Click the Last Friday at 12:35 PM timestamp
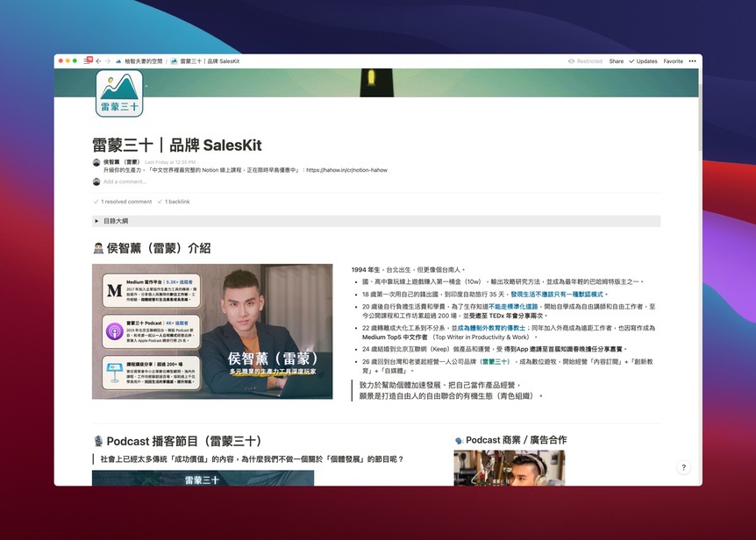This screenshot has width=756, height=540. coord(170,162)
